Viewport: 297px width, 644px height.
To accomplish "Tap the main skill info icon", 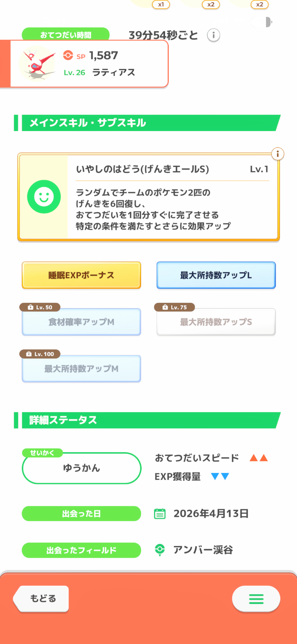I will click(x=277, y=154).
